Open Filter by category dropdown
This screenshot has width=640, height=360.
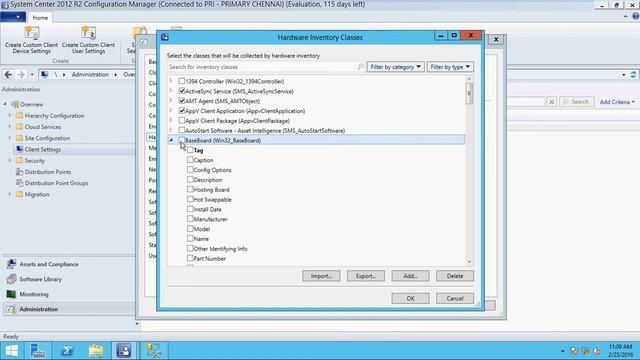tap(396, 67)
